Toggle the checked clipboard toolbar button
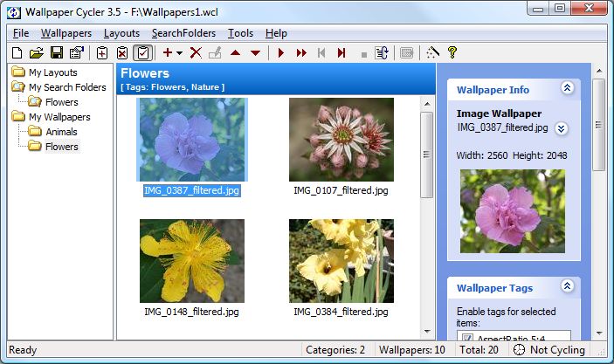This screenshot has height=364, width=614. 143,53
